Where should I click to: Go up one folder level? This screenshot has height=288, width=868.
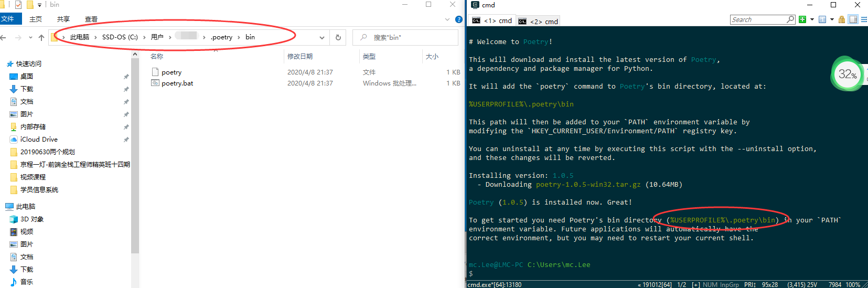coord(41,37)
